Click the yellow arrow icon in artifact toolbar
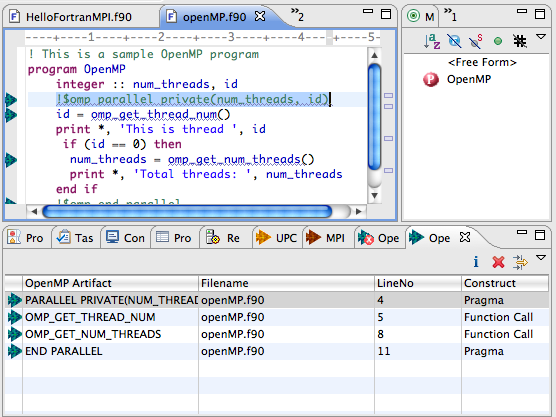 coord(520,262)
